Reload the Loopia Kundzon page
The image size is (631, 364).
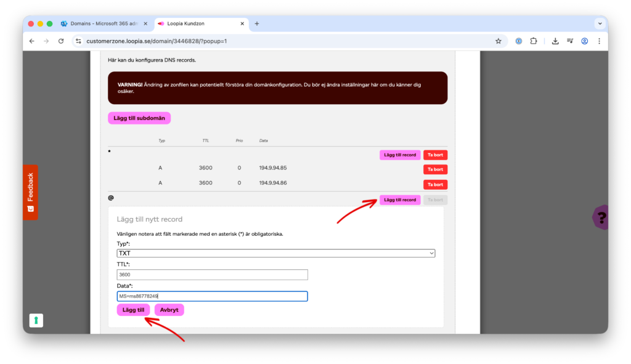click(61, 41)
